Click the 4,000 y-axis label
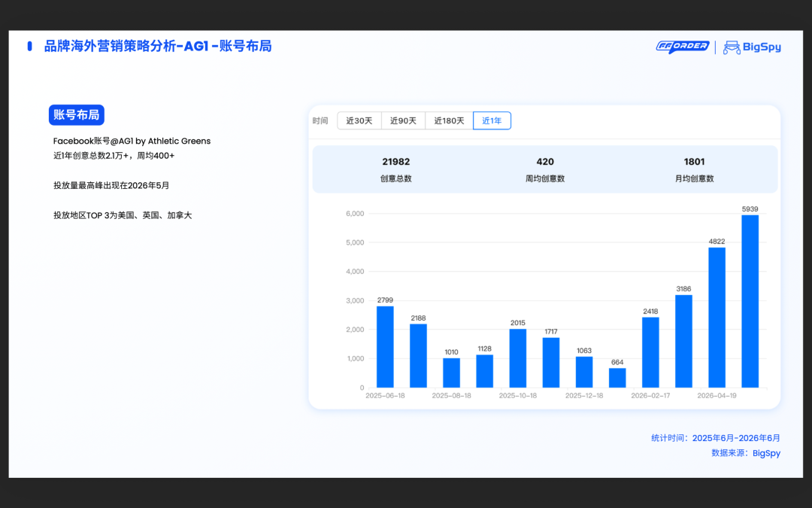812x508 pixels. point(355,272)
